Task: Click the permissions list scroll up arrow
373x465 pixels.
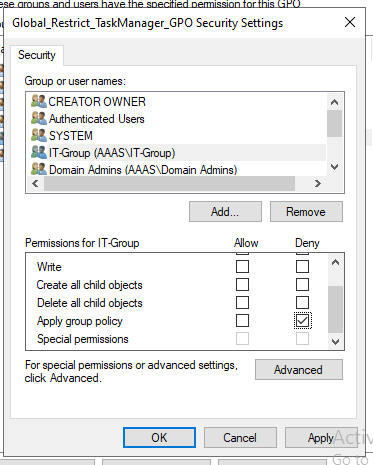Action: tap(335, 263)
